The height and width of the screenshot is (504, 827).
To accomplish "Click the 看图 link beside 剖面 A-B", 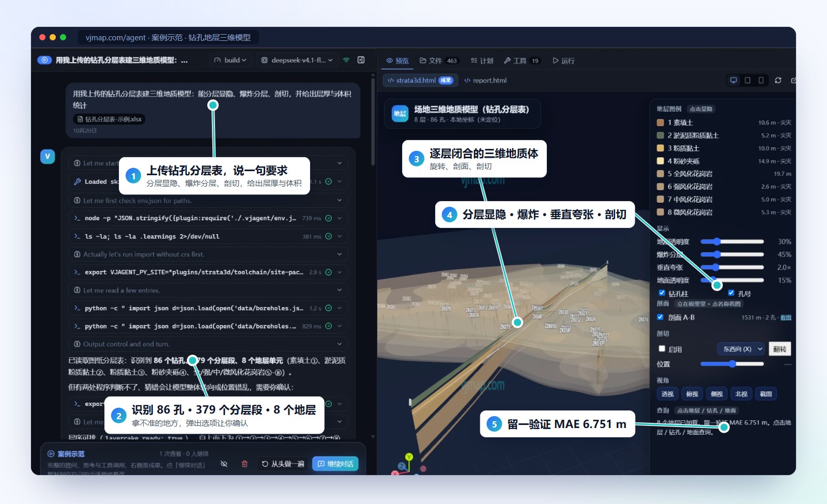I will [x=786, y=317].
